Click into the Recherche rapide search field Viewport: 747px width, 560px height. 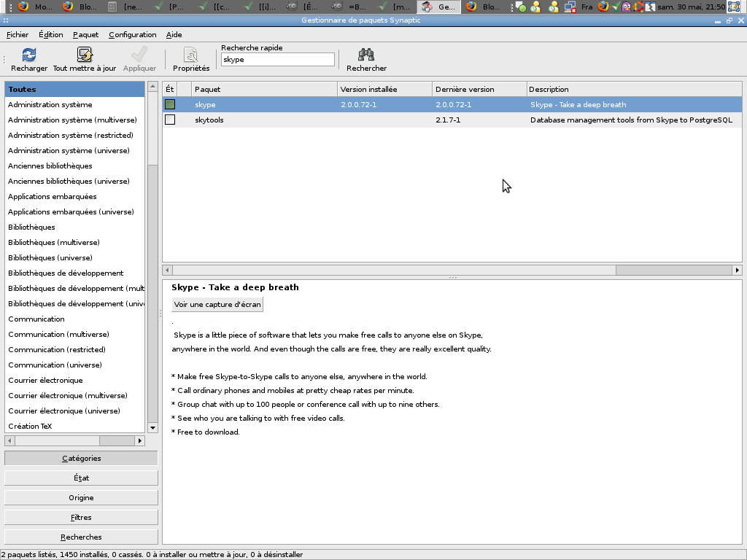point(278,60)
